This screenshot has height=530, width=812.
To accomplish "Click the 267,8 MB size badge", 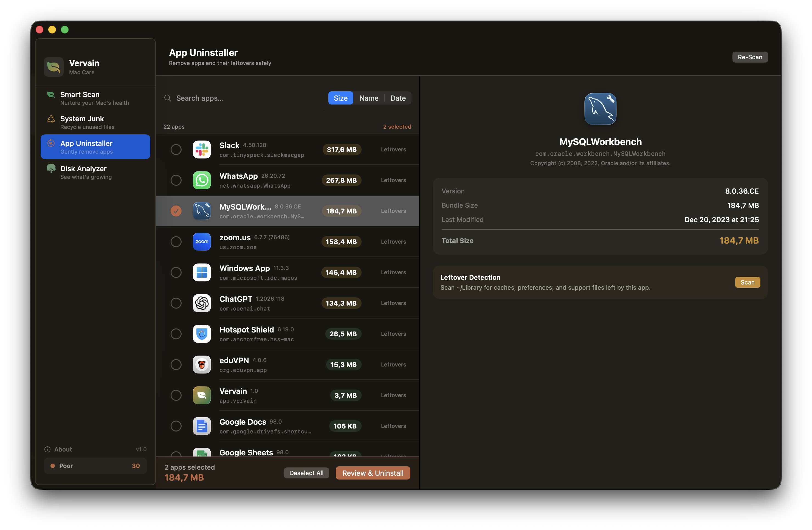I will 341,180.
